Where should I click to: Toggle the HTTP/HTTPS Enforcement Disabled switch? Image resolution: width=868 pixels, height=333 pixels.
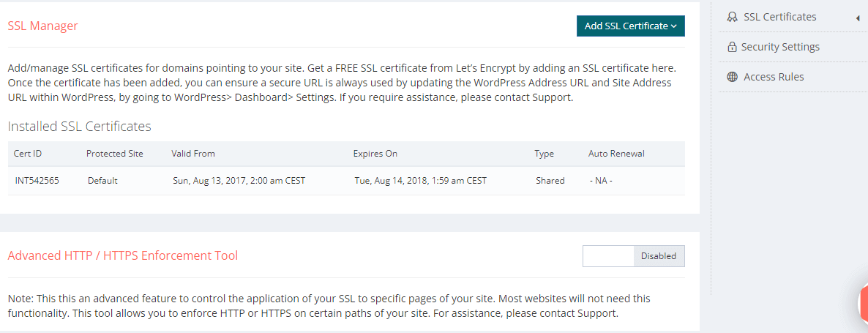coord(633,256)
